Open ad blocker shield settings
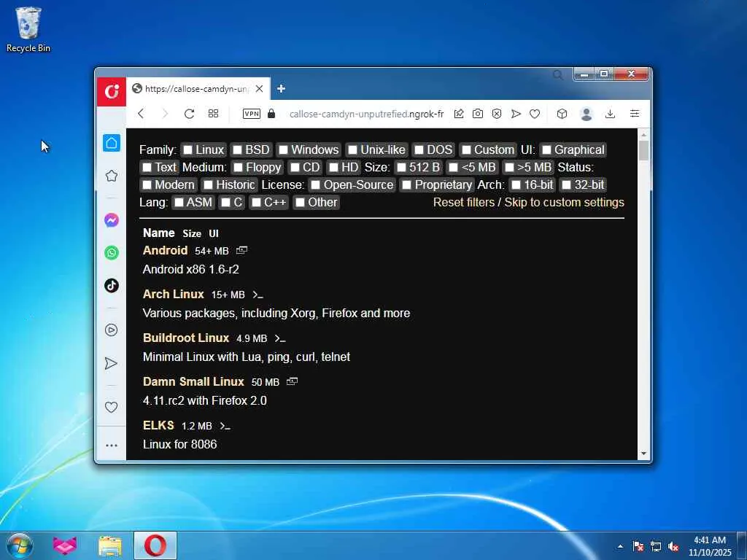Viewport: 747px width, 560px height. (496, 114)
